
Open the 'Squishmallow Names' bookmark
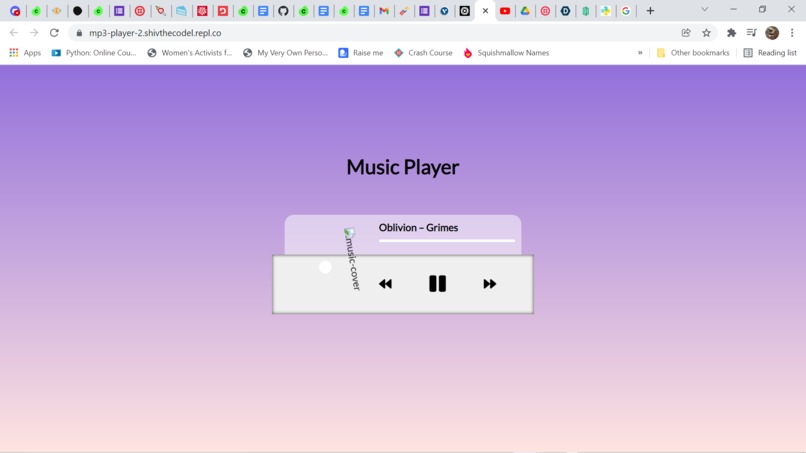coord(506,52)
